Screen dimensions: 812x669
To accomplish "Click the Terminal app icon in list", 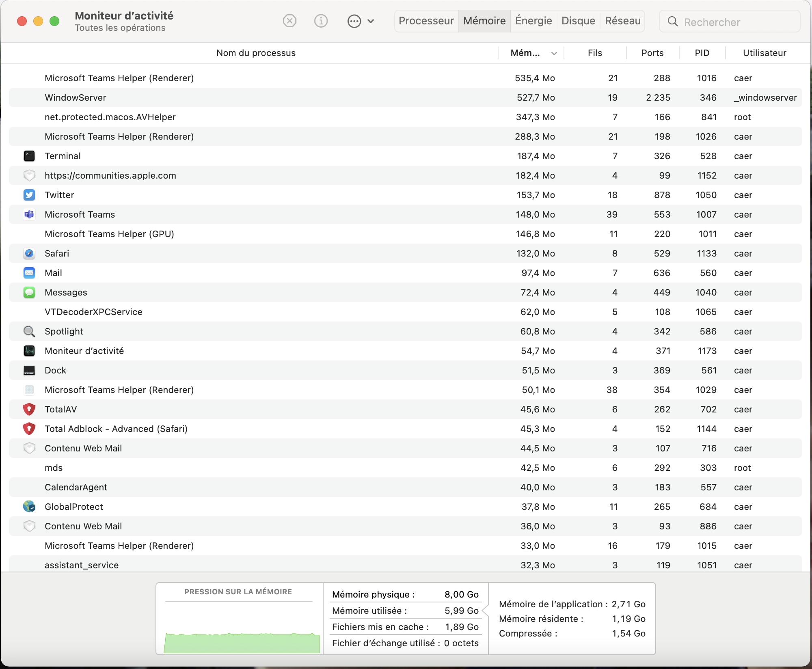I will click(29, 156).
